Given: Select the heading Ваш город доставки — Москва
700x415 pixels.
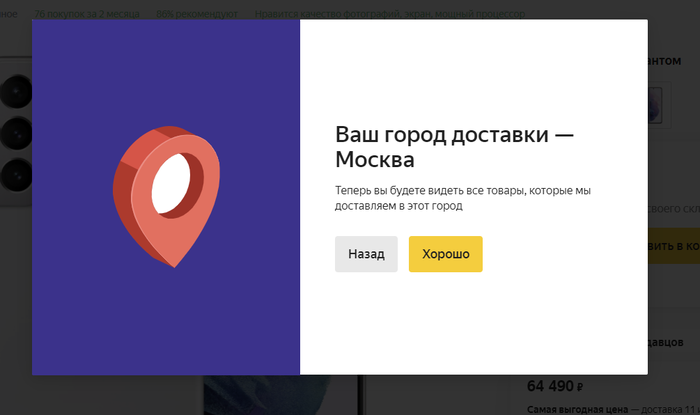Looking at the screenshot, I should 454,146.
